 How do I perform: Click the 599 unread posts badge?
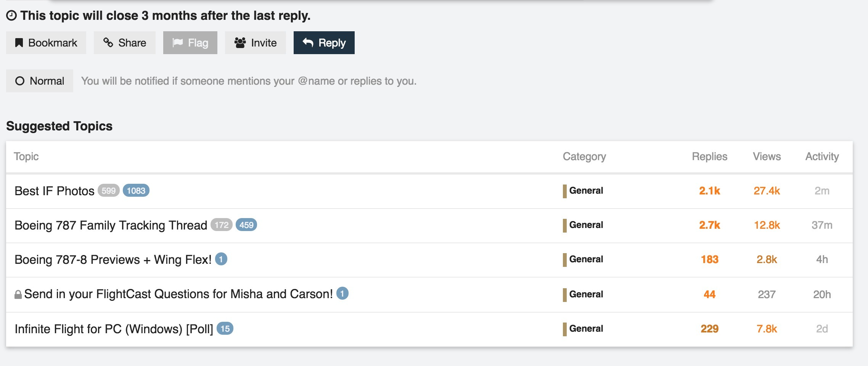tap(109, 191)
